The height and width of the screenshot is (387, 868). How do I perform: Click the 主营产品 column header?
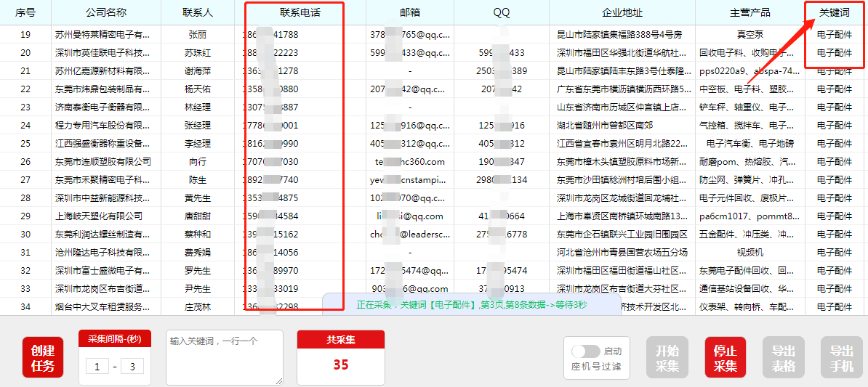click(x=750, y=12)
